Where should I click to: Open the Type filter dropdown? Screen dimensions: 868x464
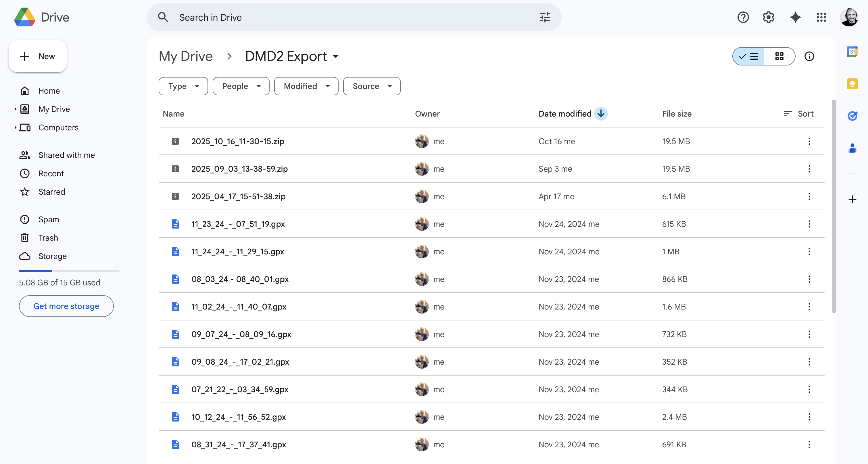point(183,86)
